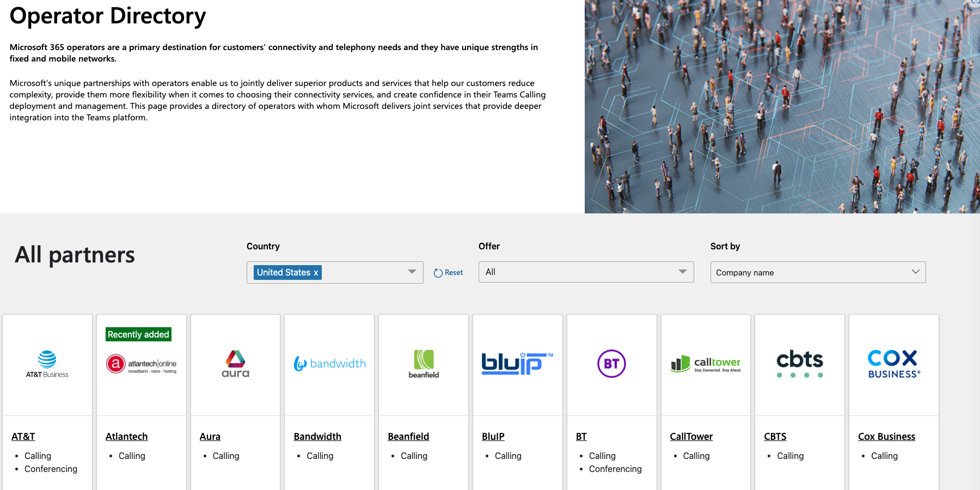This screenshot has width=980, height=490.
Task: Click the BluIP logo
Action: click(x=517, y=364)
